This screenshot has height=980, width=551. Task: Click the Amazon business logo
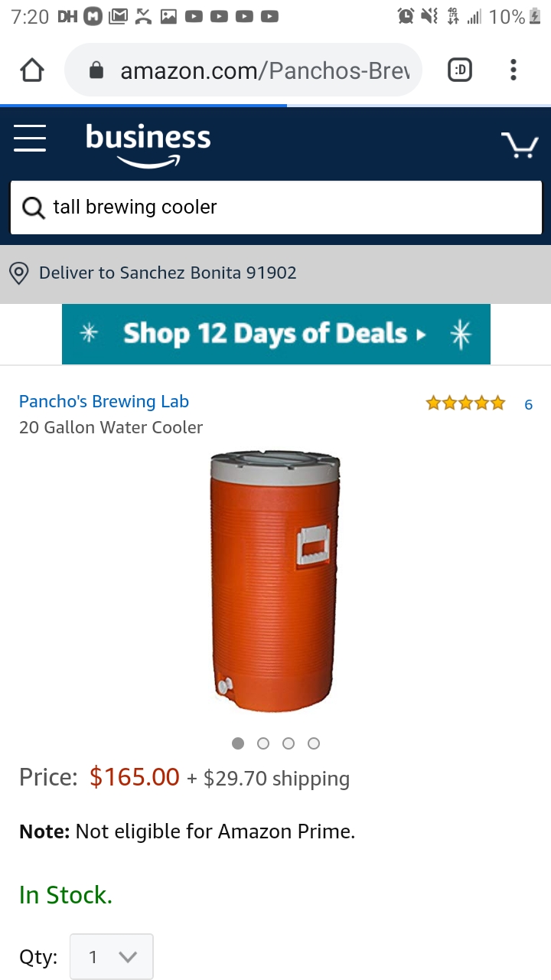point(148,144)
